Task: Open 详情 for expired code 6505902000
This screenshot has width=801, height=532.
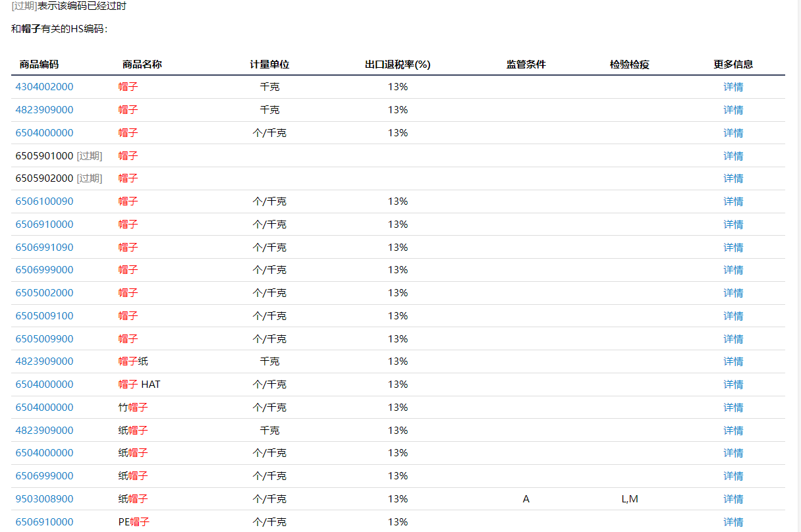Action: click(732, 178)
